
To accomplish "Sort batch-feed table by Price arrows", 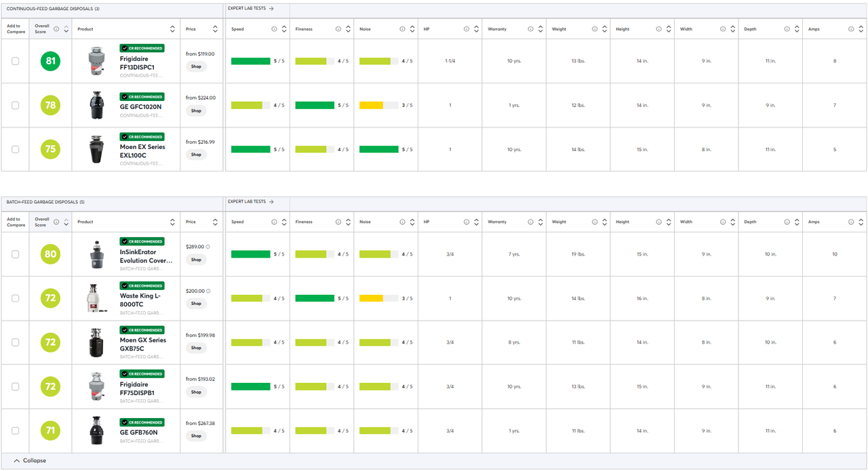I will pyautogui.click(x=216, y=222).
